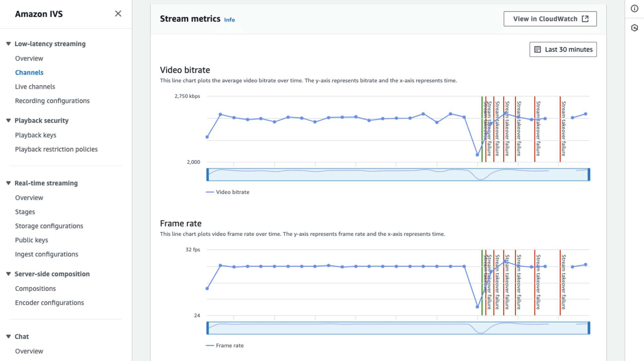Click green stream marker line in Frame rate chart
Viewport: 644px width, 361px height.
point(482,282)
